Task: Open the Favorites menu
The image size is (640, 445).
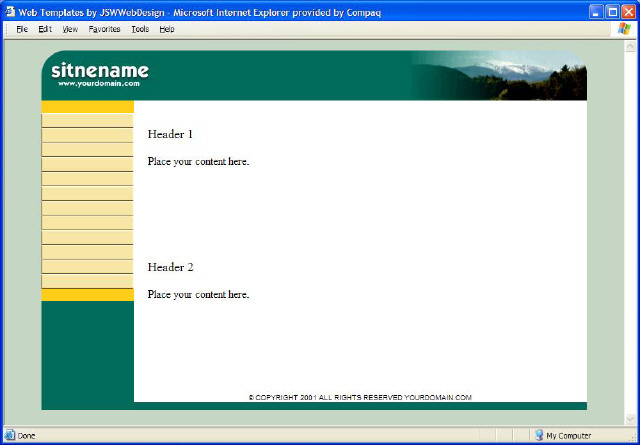Action: pyautogui.click(x=104, y=29)
